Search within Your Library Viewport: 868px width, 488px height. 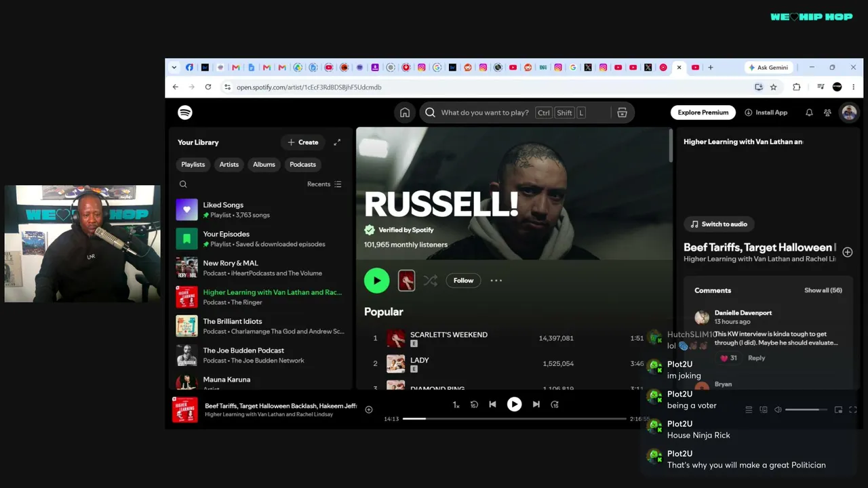click(183, 184)
